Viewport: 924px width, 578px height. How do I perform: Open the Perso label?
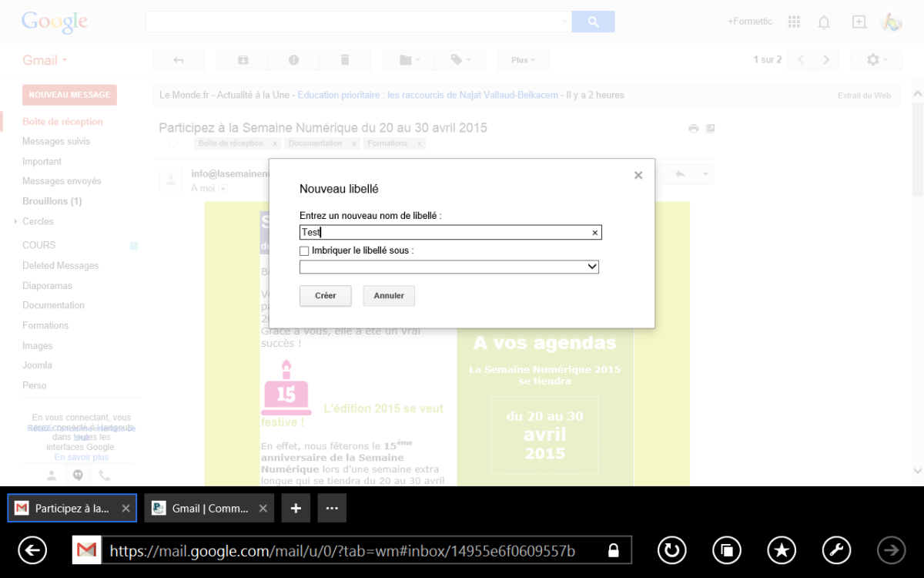[x=35, y=385]
